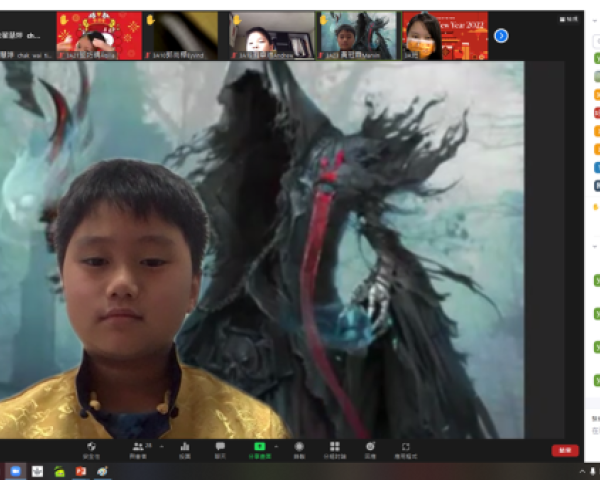
Task: Open the Chat bubble icon
Action: (220, 450)
